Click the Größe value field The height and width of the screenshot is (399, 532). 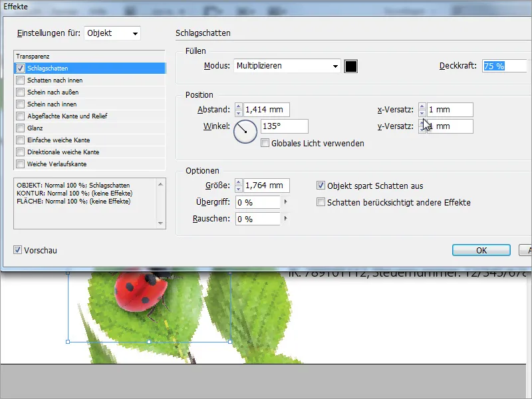click(267, 186)
